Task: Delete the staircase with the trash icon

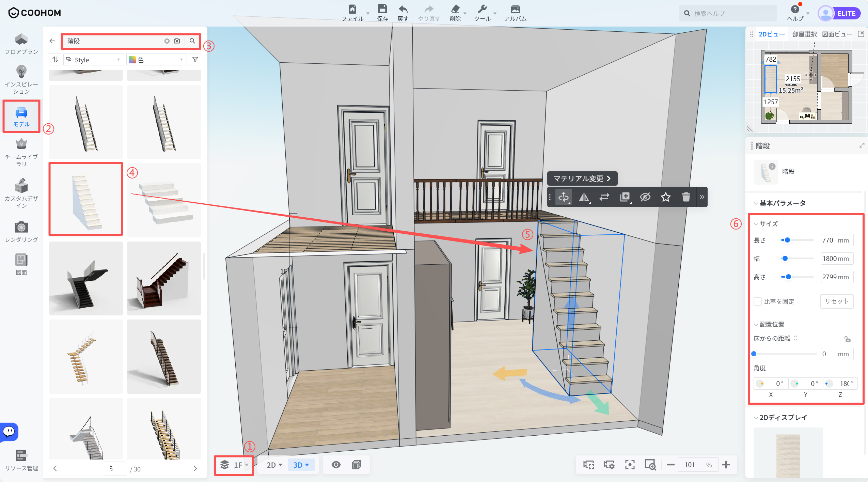Action: 686,197
